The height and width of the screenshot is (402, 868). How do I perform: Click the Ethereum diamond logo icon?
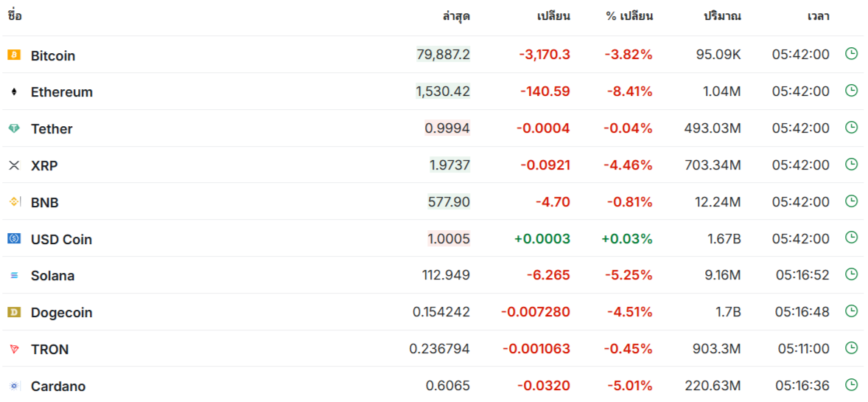tap(14, 92)
